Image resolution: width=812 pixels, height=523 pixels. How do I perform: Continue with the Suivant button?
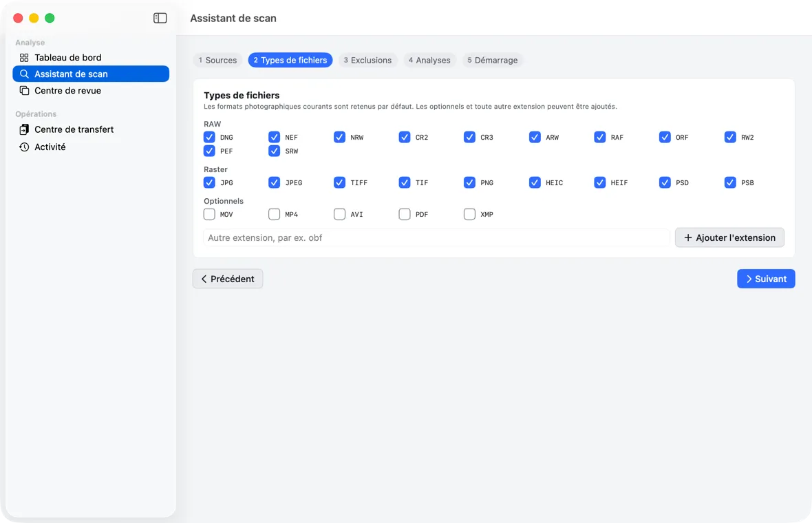pos(766,279)
